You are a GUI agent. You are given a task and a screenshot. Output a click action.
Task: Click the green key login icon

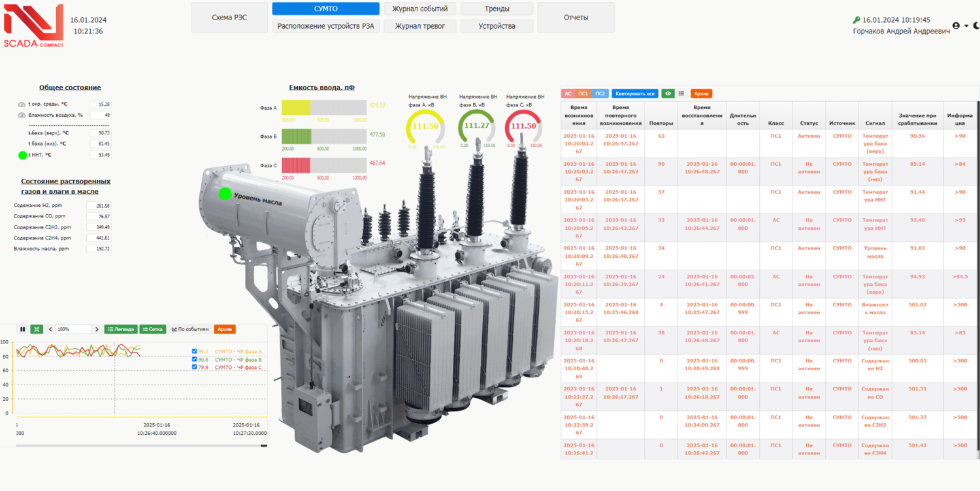click(857, 20)
